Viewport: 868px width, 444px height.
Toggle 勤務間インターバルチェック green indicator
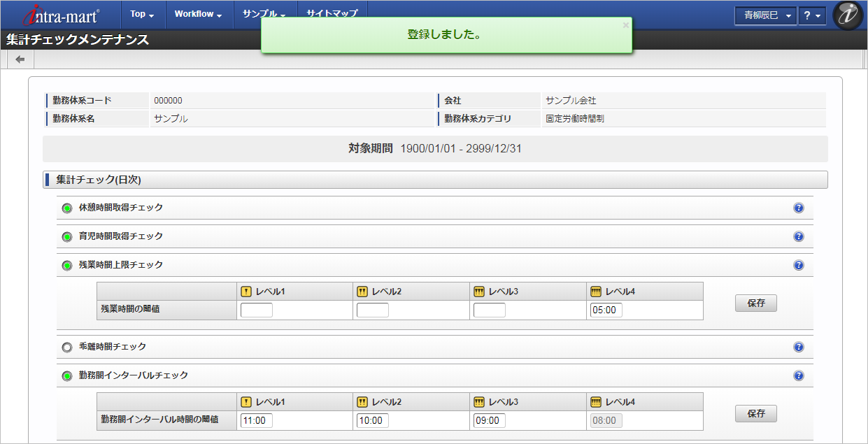(x=67, y=376)
